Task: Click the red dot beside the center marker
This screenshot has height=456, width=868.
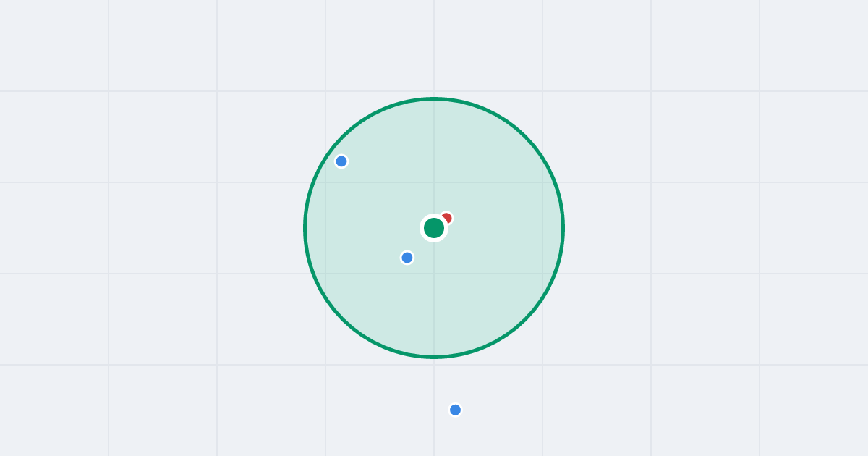Action: point(448,217)
